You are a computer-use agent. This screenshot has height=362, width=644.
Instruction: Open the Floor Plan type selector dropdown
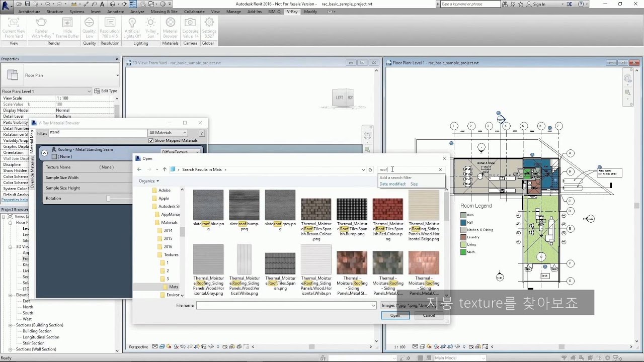(x=117, y=75)
